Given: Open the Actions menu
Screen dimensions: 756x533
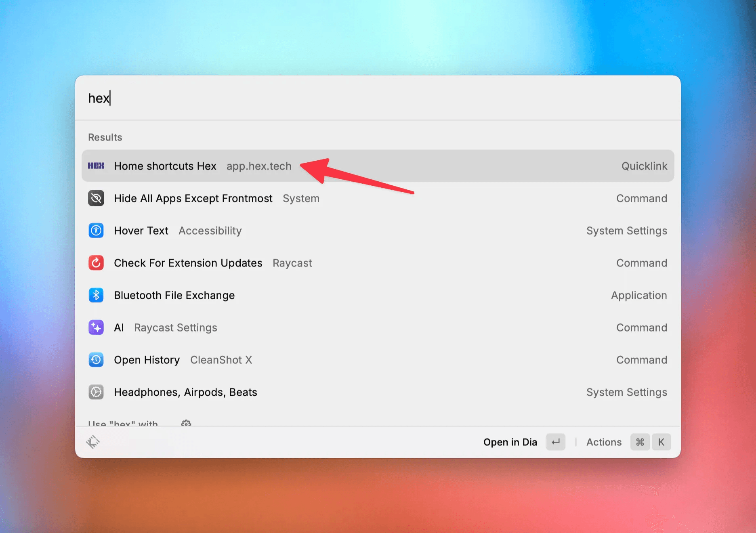Looking at the screenshot, I should pyautogui.click(x=628, y=442).
